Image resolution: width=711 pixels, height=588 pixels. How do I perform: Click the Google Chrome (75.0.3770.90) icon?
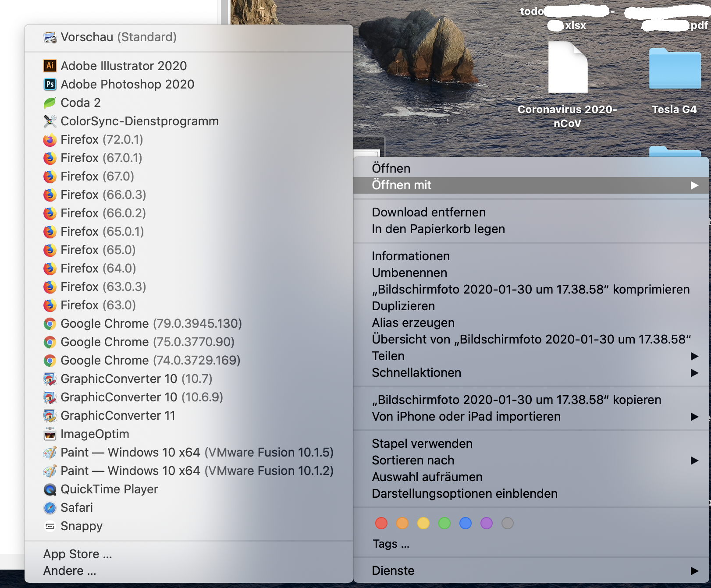click(50, 342)
